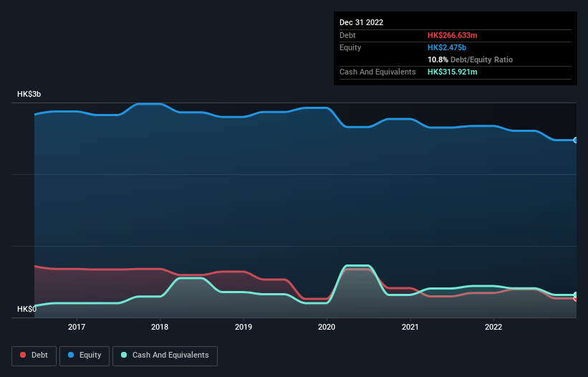Click the teal Cash And Equivalents legend dot

click(124, 355)
